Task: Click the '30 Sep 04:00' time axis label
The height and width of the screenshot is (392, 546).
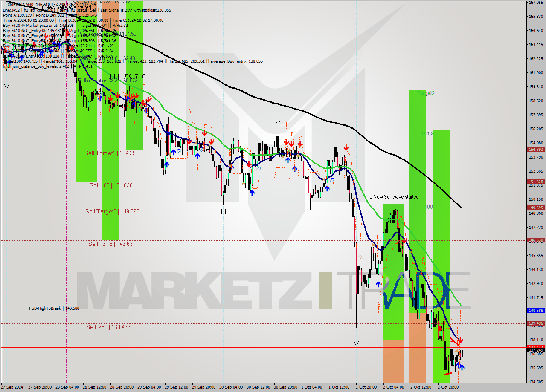Action: point(231,387)
